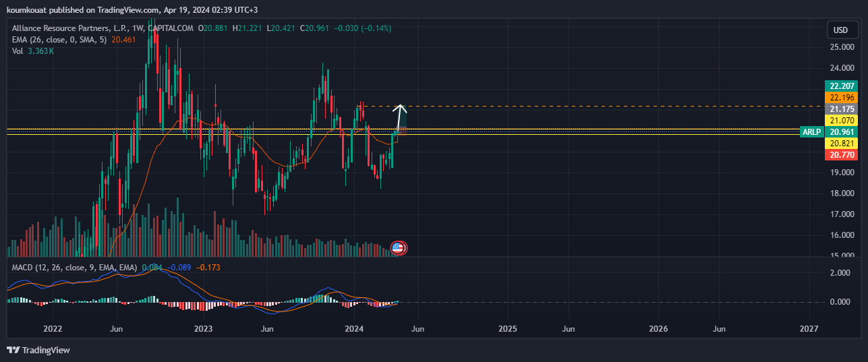Select the yellow 20.821 price label
The height and width of the screenshot is (362, 868).
tap(842, 144)
